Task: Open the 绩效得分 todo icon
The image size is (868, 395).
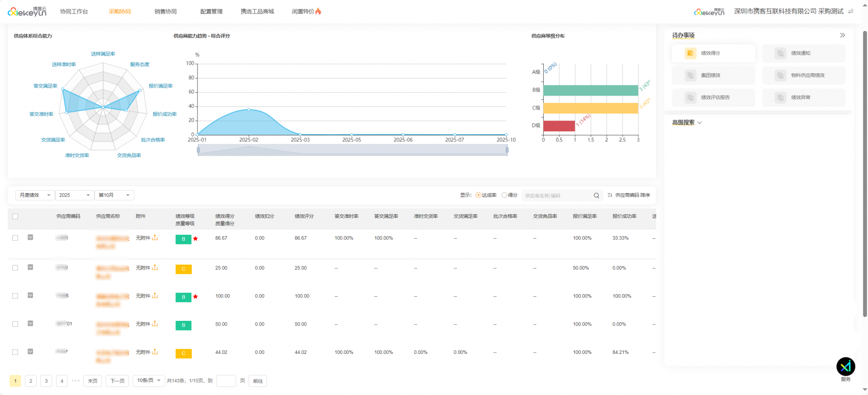Action: point(690,53)
